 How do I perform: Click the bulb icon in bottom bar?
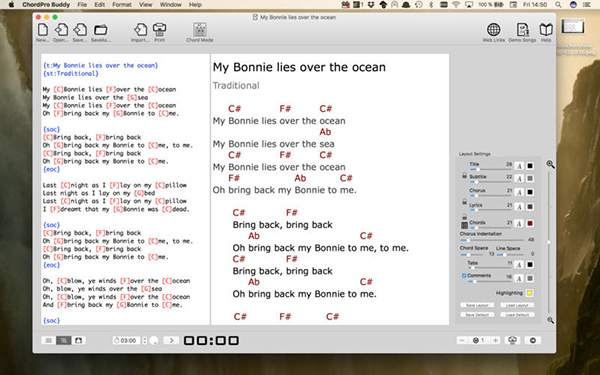coord(512,340)
